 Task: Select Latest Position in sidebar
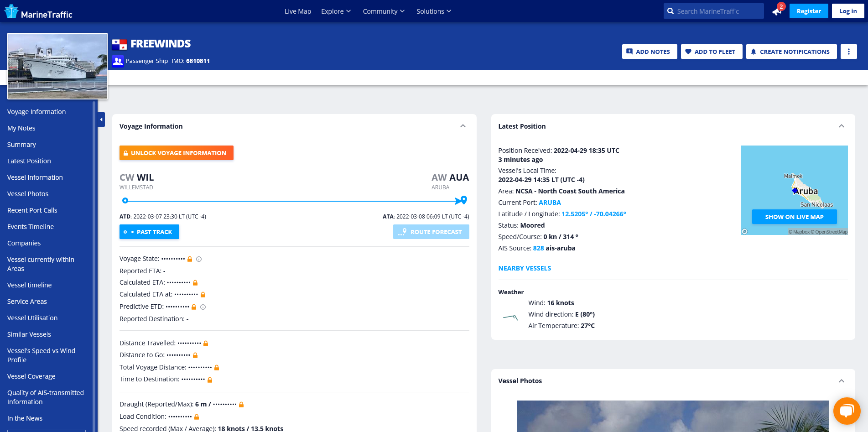click(29, 161)
